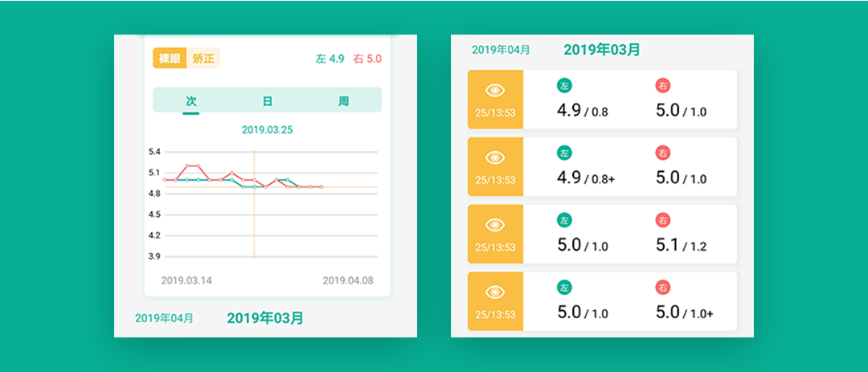868x372 pixels.
Task: Click the 5.1 y-axis label on chart
Action: 154,172
